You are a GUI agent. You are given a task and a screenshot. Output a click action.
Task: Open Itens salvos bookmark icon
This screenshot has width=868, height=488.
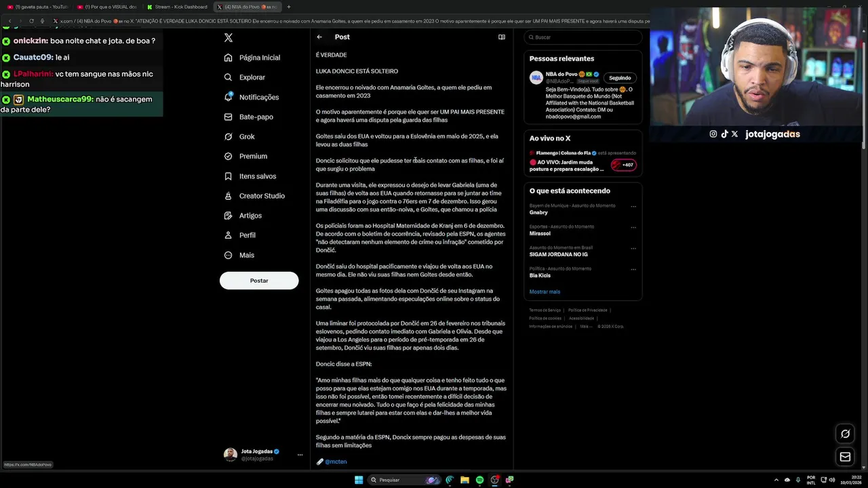pyautogui.click(x=229, y=176)
